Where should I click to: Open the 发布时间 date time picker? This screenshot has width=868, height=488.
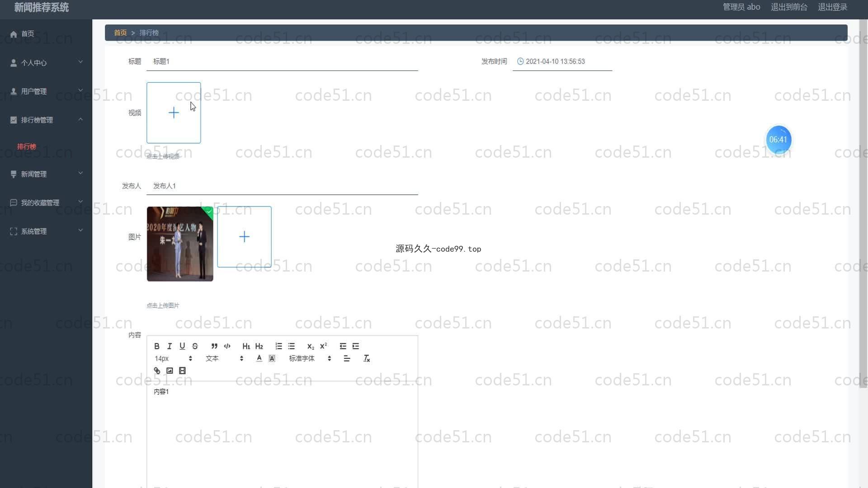[x=562, y=61]
